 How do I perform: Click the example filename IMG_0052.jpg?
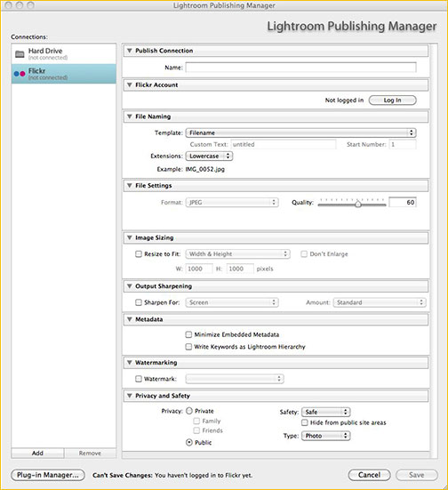tap(205, 169)
